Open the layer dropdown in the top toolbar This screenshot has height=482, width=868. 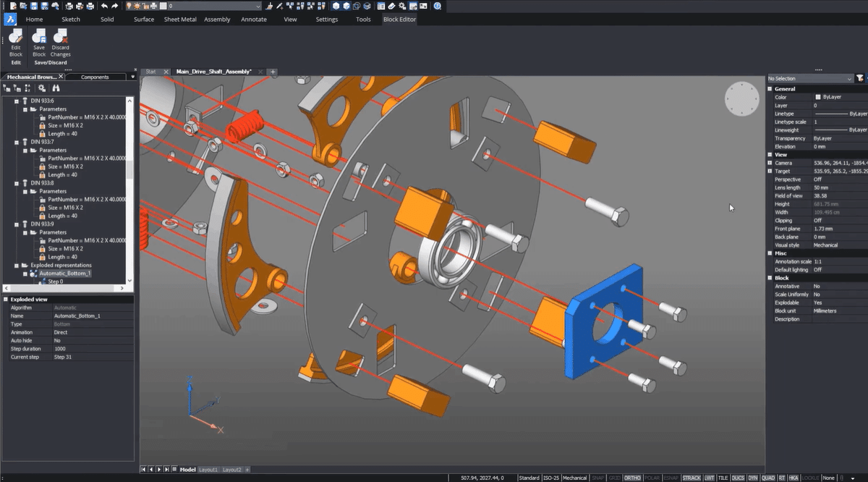click(x=258, y=6)
